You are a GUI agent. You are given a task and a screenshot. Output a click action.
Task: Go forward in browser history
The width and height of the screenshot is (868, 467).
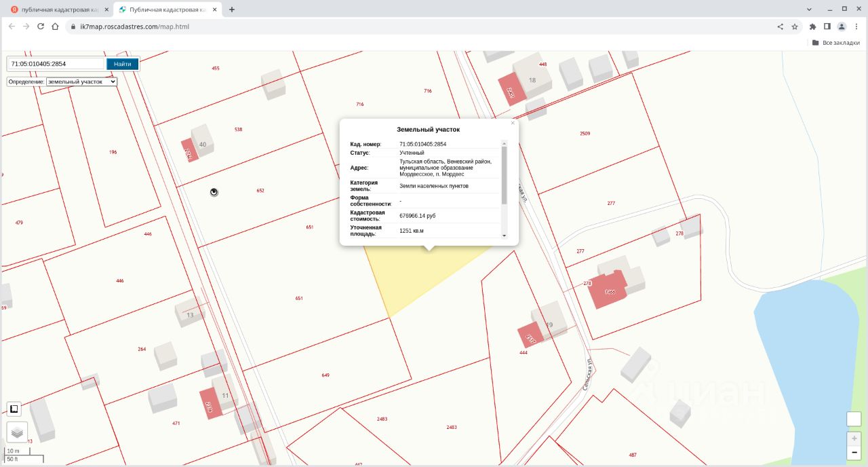(x=26, y=26)
